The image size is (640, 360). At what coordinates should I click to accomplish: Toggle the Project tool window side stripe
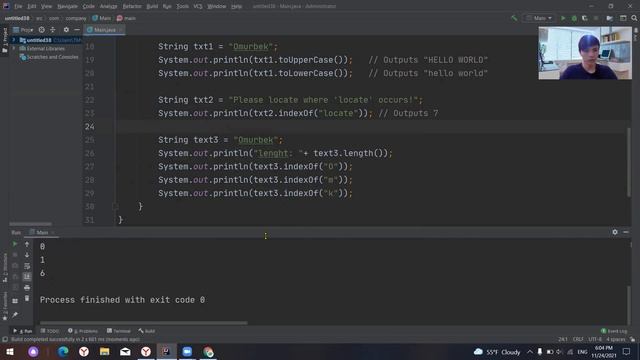[4, 40]
